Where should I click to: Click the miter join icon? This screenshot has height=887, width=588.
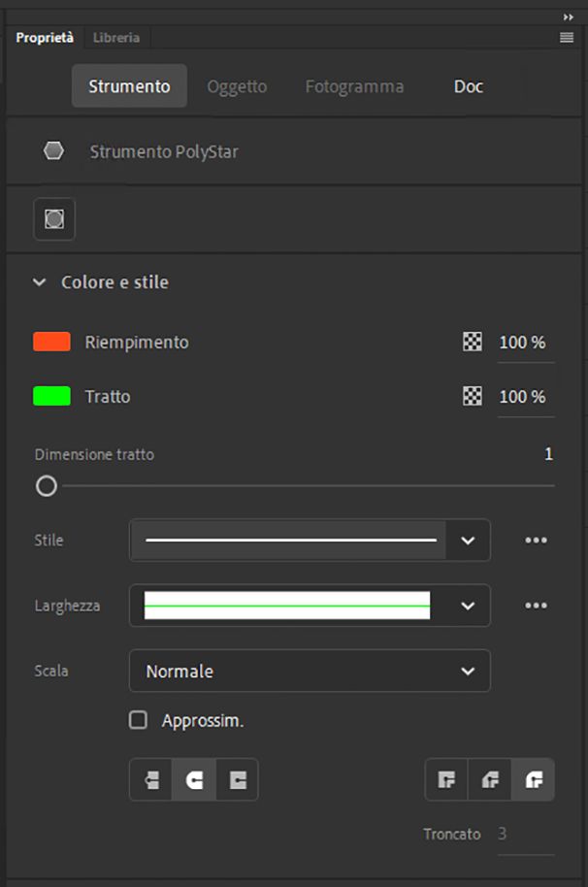[x=446, y=779]
